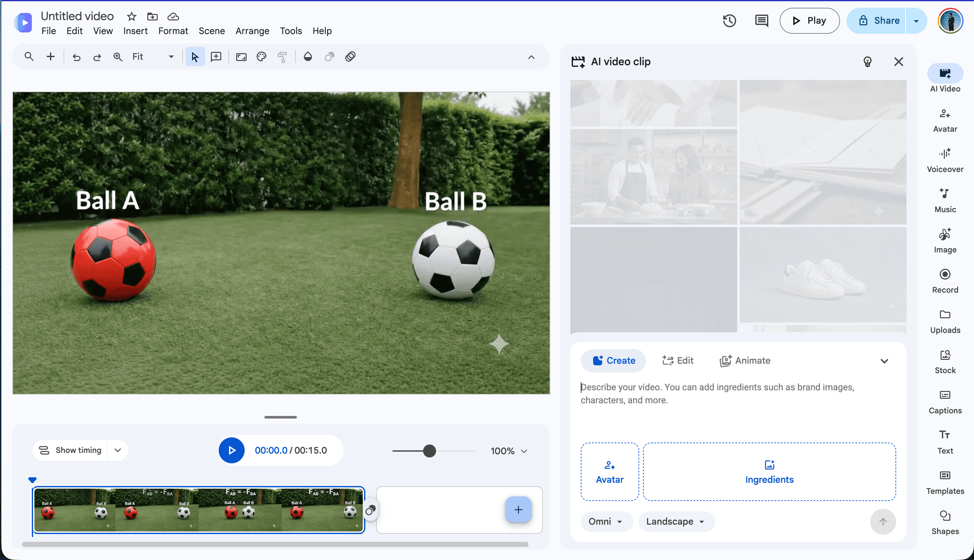This screenshot has height=560, width=974.
Task: Click the scene transition icon after clip
Action: point(370,510)
